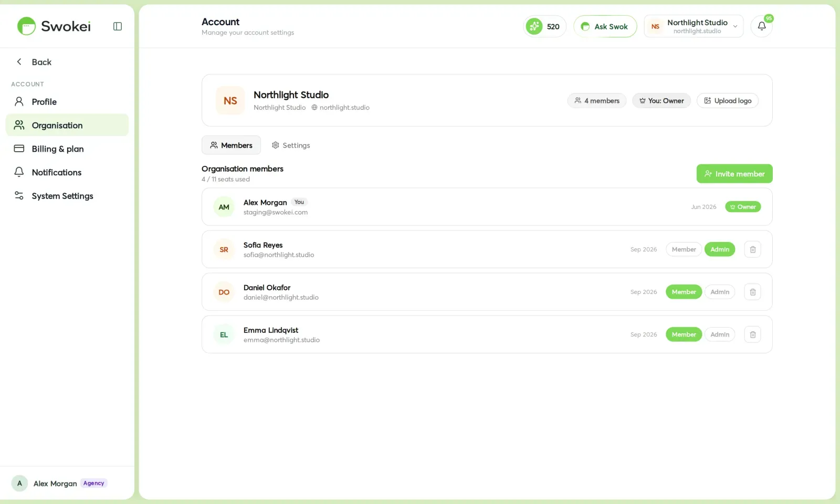Set Sofia Reyes role to Admin
The height and width of the screenshot is (504, 840).
click(720, 249)
